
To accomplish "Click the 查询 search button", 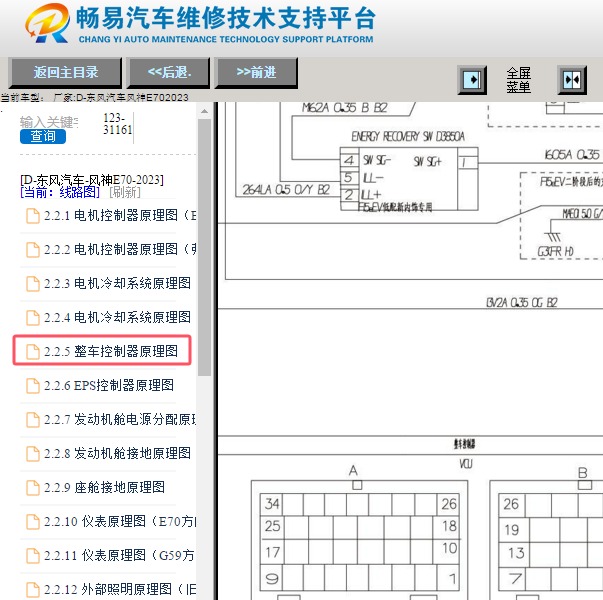I will (43, 136).
